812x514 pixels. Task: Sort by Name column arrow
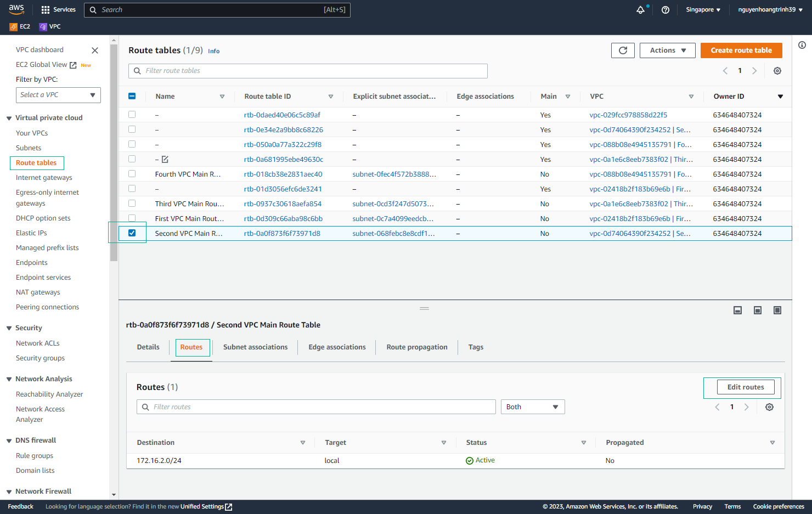222,97
